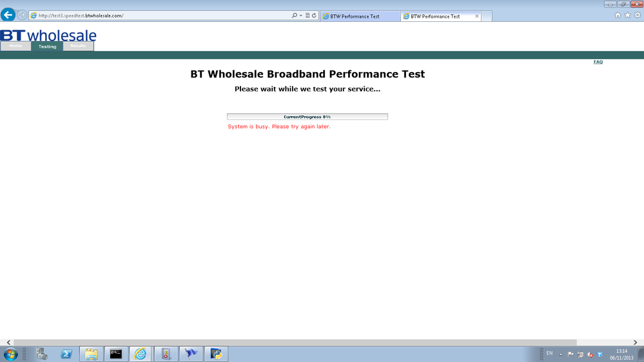Open Action Center flag tray icon
Image resolution: width=644 pixels, height=362 pixels.
[571, 354]
